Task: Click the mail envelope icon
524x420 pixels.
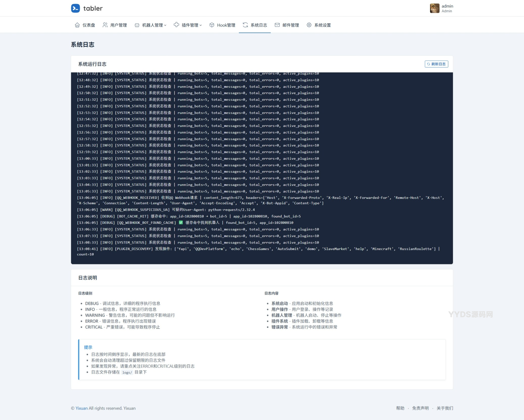Action: pos(277,25)
